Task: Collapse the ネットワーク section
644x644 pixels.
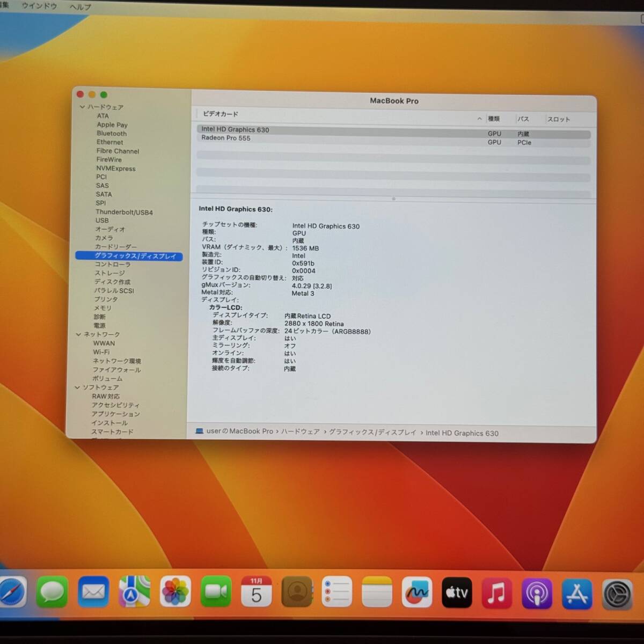Action: click(x=78, y=334)
